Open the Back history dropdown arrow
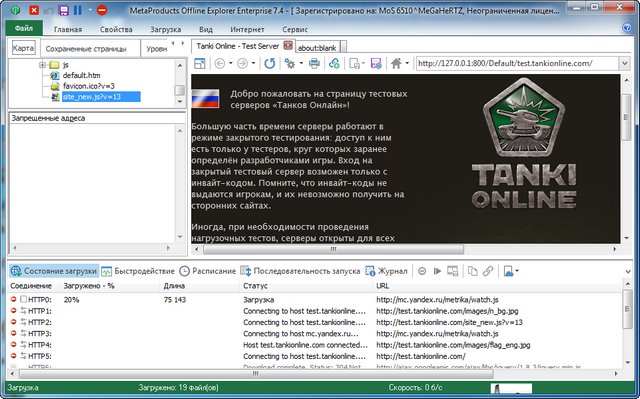 (230, 64)
